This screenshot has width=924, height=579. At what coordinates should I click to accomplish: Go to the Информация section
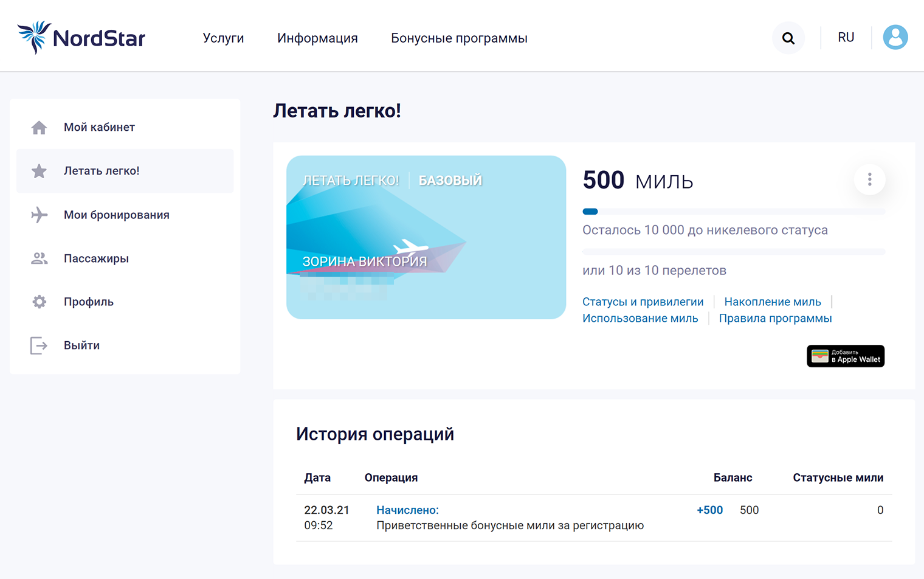[x=317, y=38]
